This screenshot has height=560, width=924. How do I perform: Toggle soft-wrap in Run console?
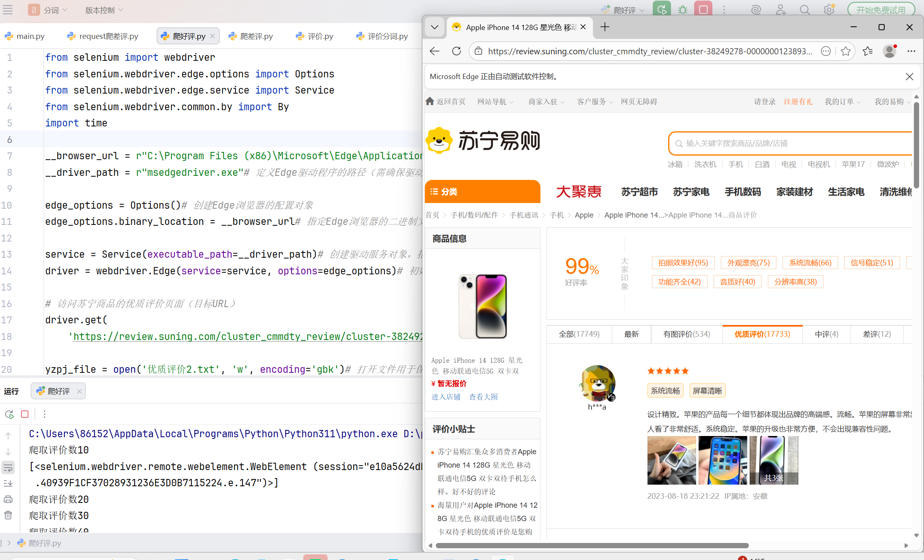(8, 468)
